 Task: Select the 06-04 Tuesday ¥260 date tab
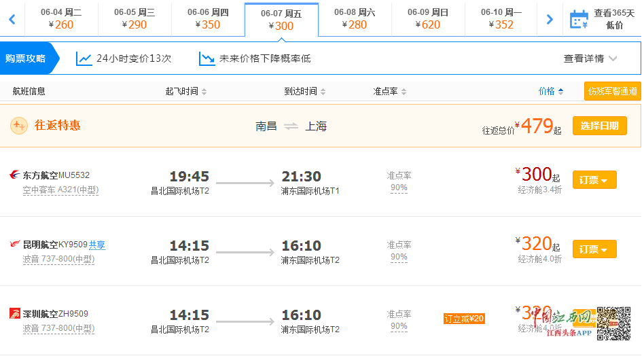coord(61,19)
